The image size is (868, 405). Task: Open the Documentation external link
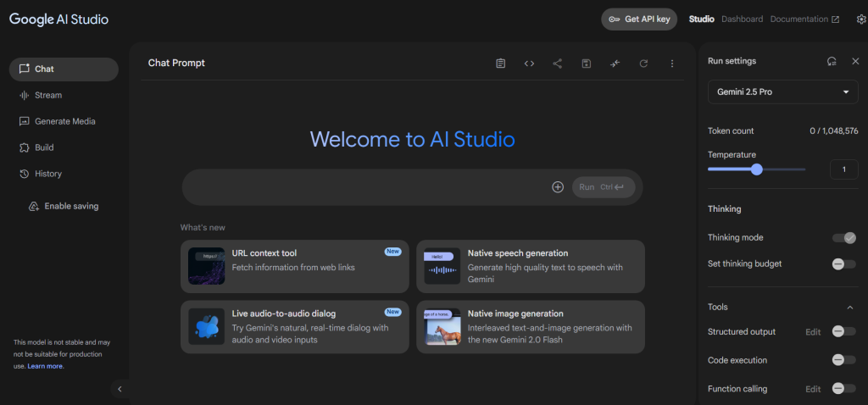804,19
